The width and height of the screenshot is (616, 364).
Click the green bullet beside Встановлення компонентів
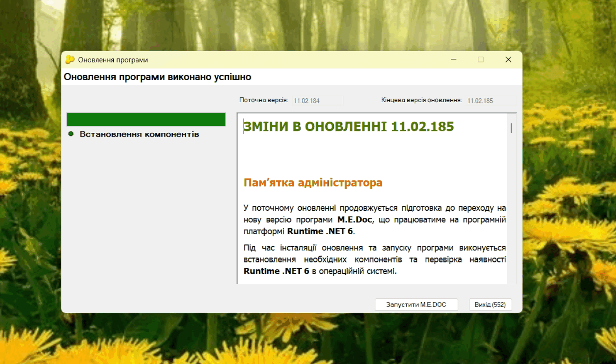point(71,134)
